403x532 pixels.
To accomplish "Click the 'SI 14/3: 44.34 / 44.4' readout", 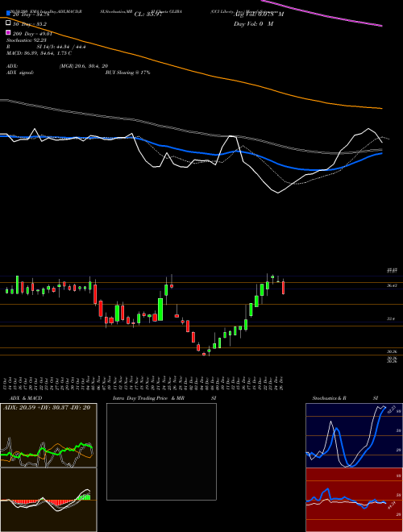I will coord(61,47).
